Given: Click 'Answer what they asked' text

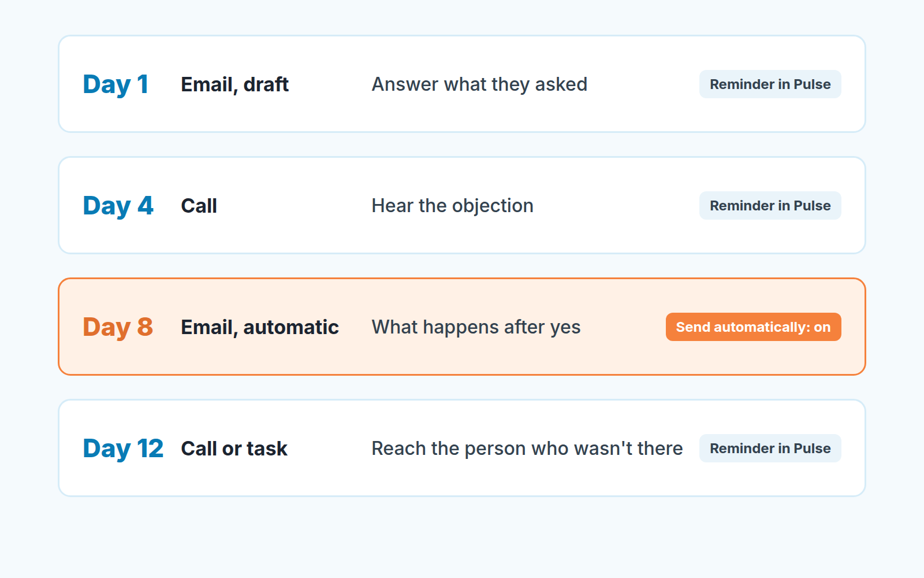Looking at the screenshot, I should coord(479,84).
